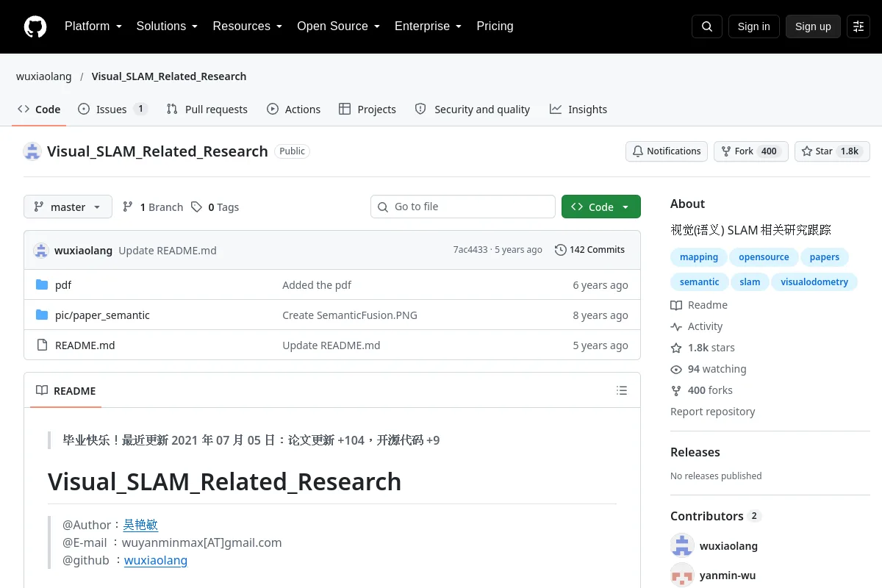Click the branch icon next to 1 Branch

coord(128,207)
